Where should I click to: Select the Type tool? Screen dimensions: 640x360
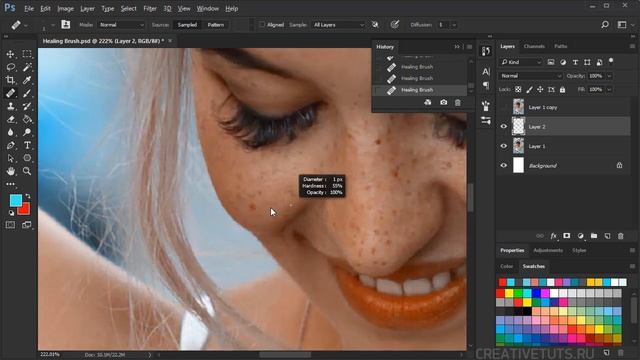click(27, 145)
